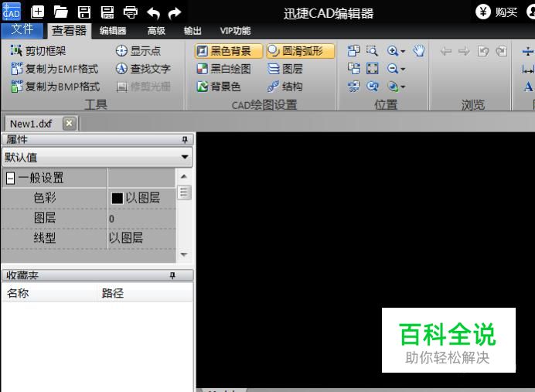Screen dimensions: 535x392
Task: Choose 复制为EMF格式
Action: tap(55, 69)
